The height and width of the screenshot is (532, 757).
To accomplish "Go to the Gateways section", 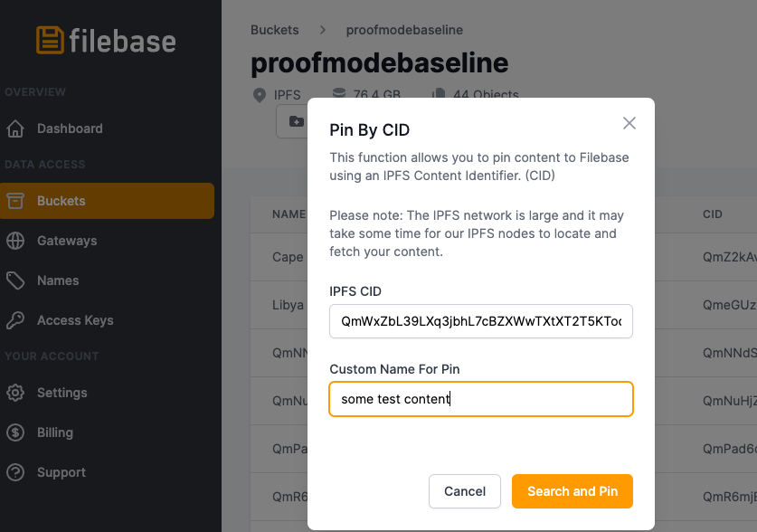I will tap(67, 241).
